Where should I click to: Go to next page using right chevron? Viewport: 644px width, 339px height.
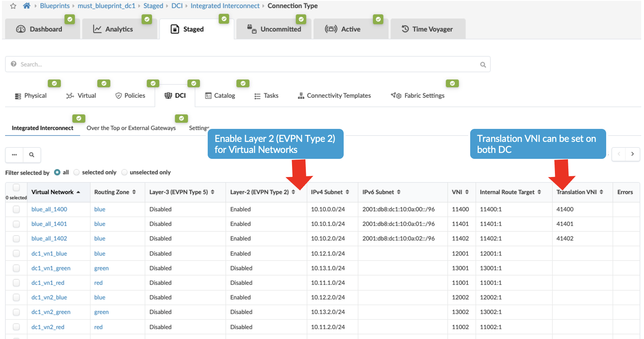(632, 154)
